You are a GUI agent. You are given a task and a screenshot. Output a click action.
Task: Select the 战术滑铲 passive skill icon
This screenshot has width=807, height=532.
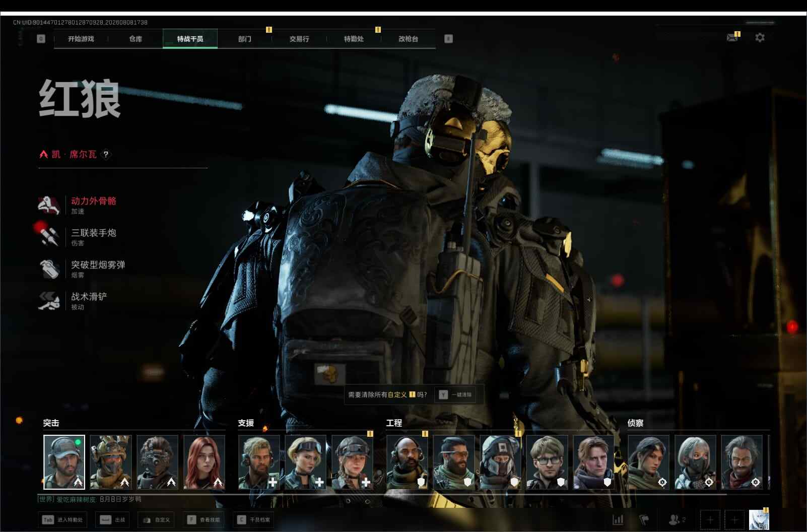[49, 301]
